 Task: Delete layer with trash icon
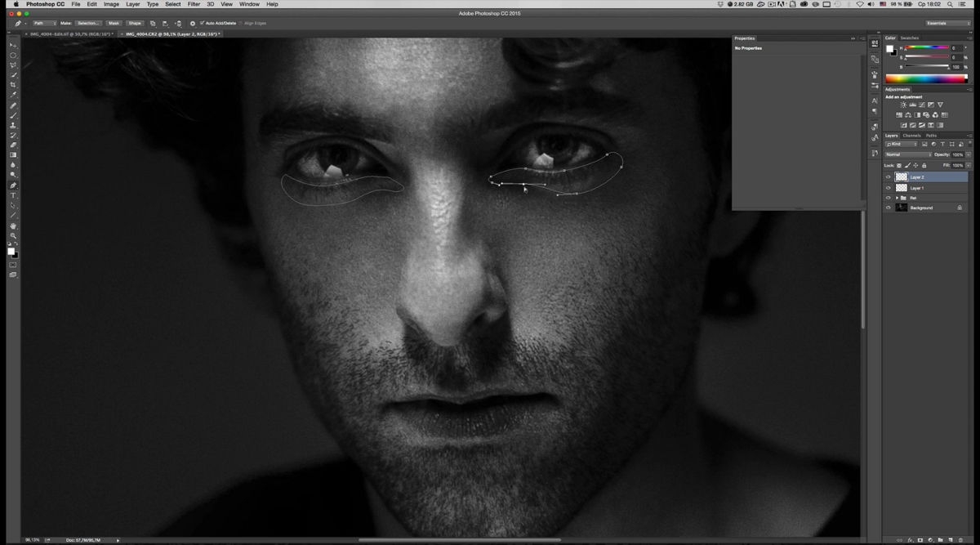pos(960,540)
